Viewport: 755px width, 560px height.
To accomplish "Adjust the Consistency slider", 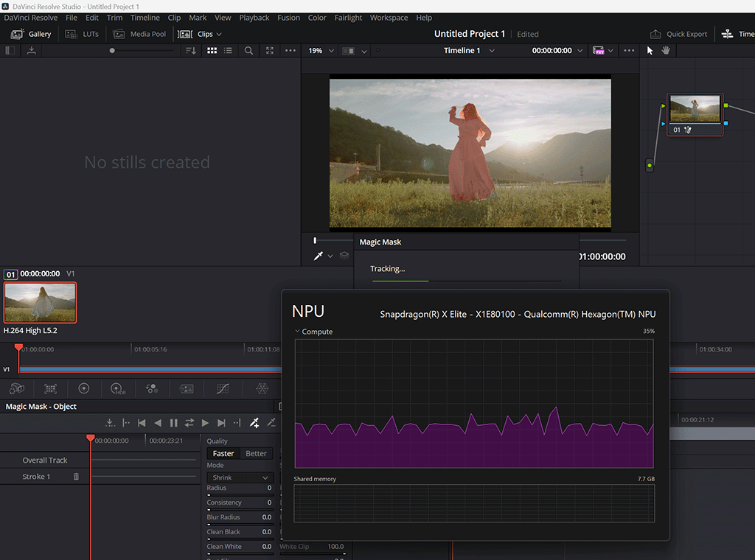I will point(240,509).
